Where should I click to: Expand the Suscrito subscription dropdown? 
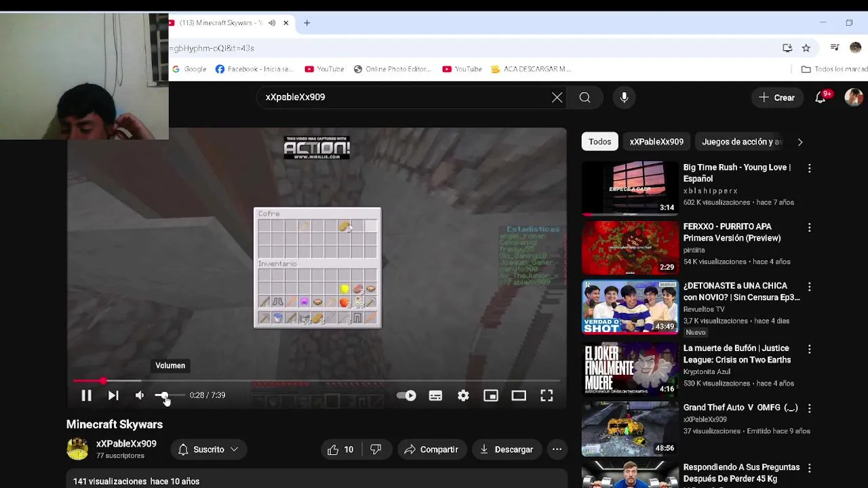click(x=209, y=449)
